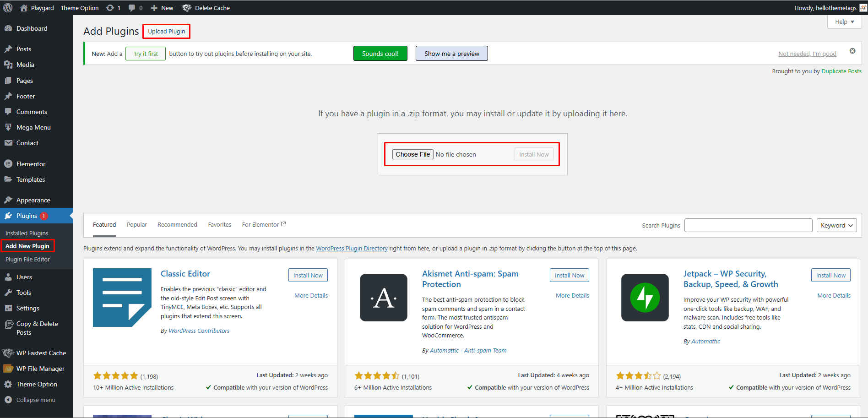Click the Dashboard gauge icon in sidebar
Screen dimensions: 868x418
[8, 28]
